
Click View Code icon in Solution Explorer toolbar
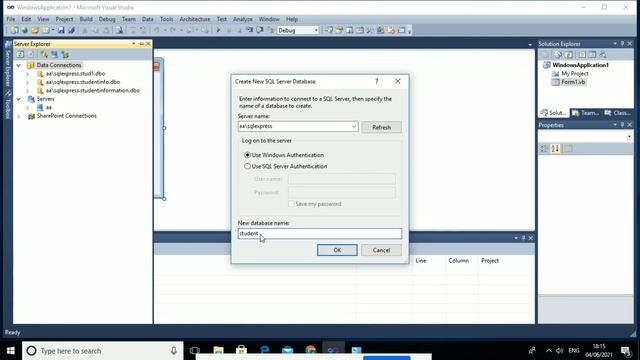(x=582, y=54)
